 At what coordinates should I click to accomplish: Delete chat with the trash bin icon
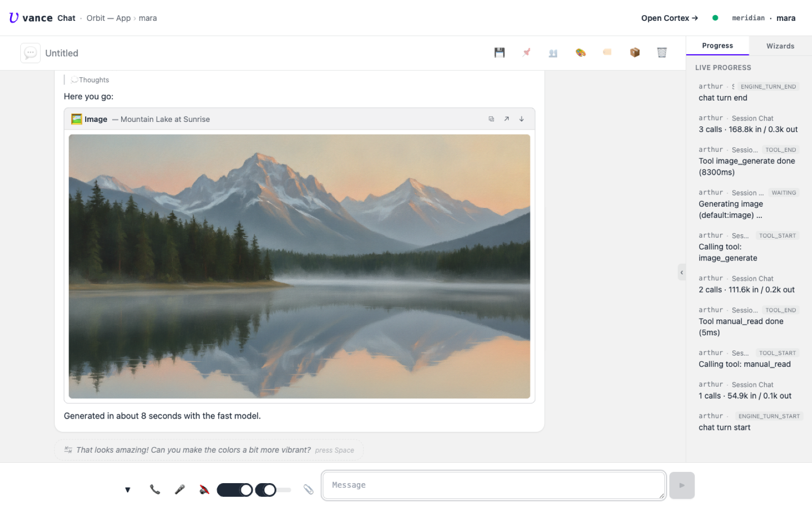662,52
